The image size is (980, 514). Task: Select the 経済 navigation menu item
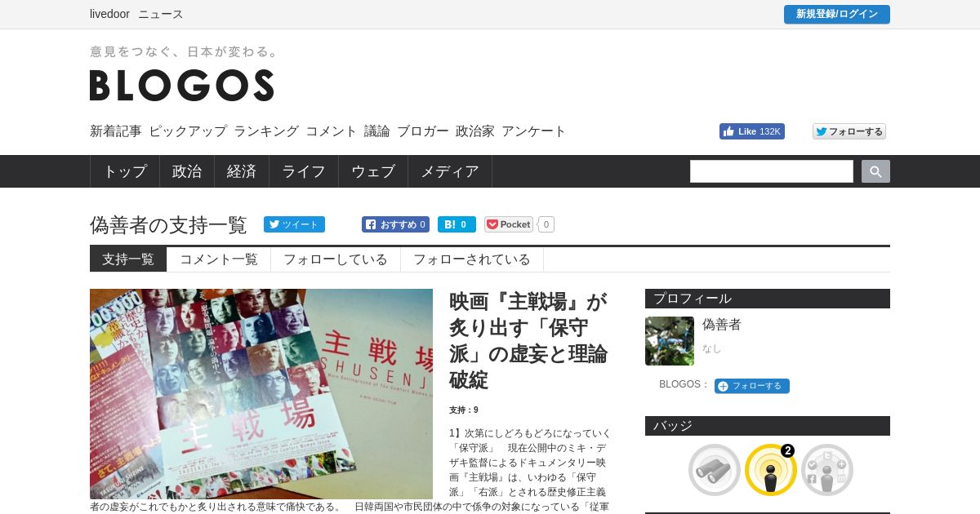pyautogui.click(x=242, y=171)
